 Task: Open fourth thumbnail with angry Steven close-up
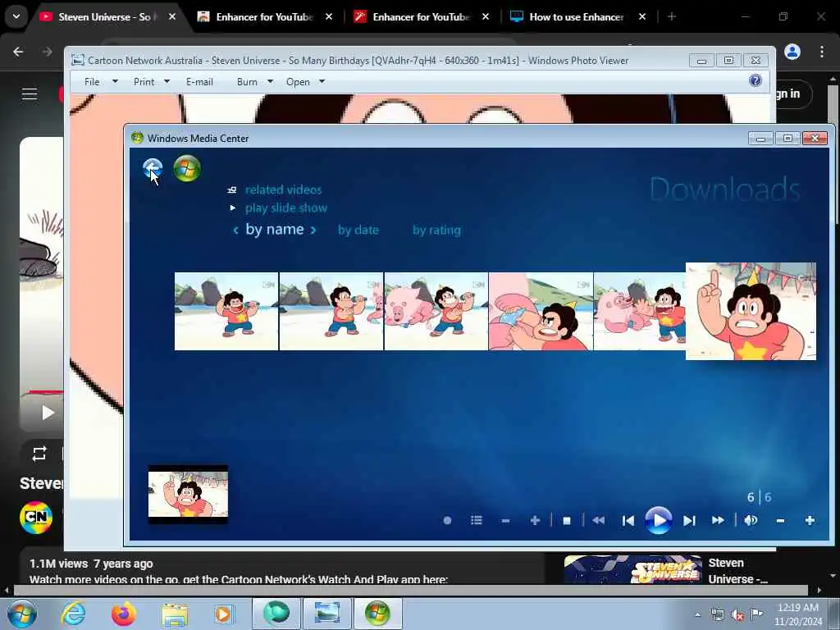click(541, 311)
